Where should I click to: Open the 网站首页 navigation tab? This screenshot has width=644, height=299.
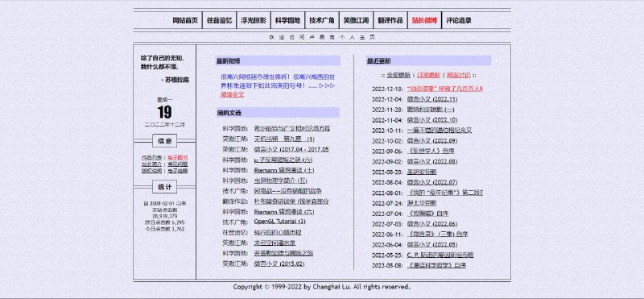pos(185,20)
